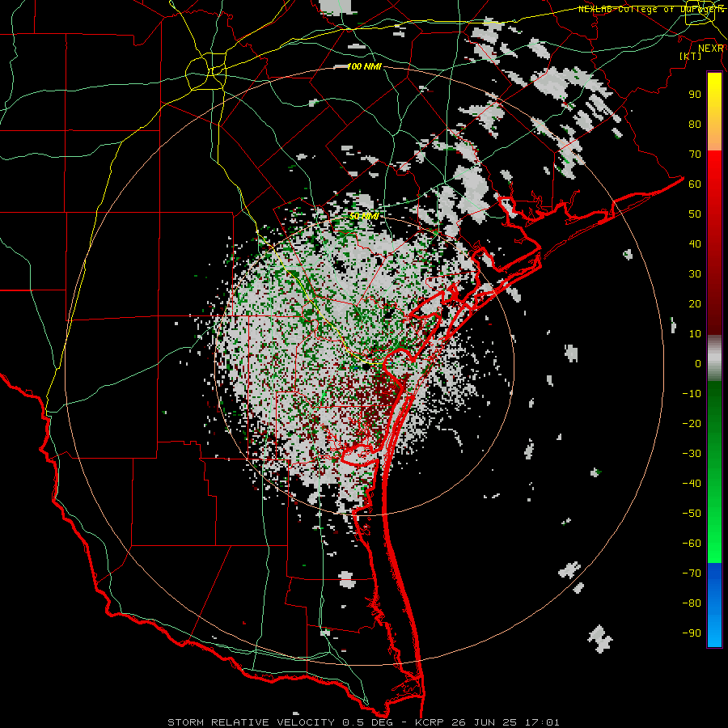Click the "50" value on the velocity scale

click(695, 214)
